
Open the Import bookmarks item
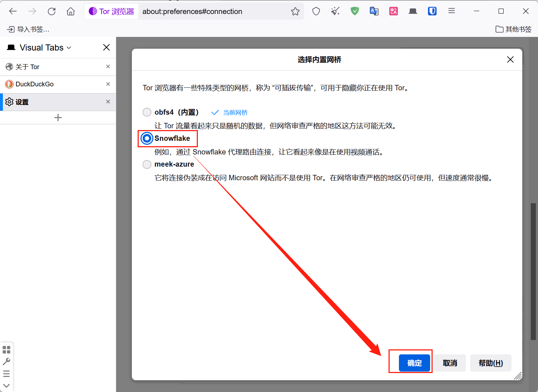tap(28, 29)
